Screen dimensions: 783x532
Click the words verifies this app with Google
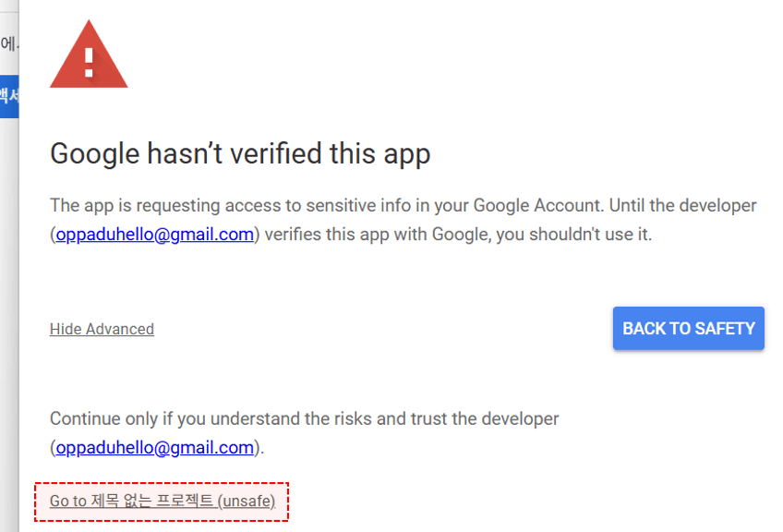click(377, 235)
